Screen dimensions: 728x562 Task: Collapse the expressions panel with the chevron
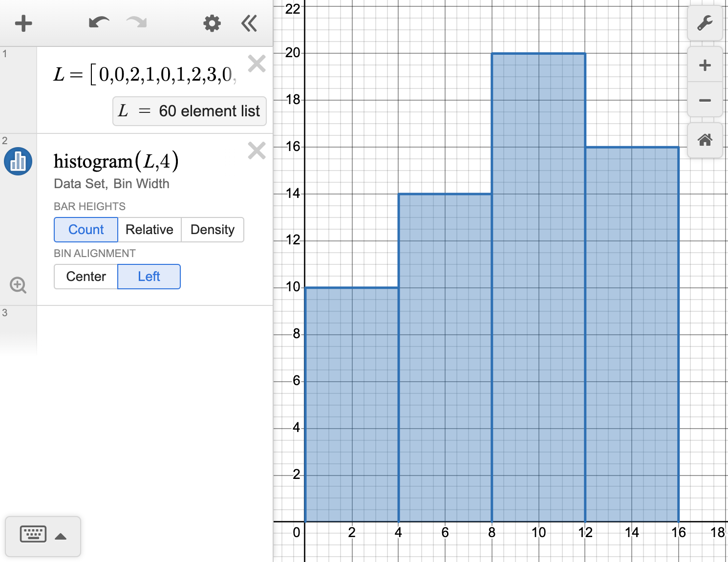249,23
